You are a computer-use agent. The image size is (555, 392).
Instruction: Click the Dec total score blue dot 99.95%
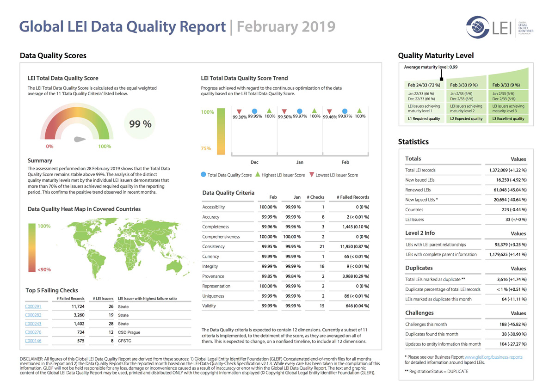pyautogui.click(x=254, y=111)
